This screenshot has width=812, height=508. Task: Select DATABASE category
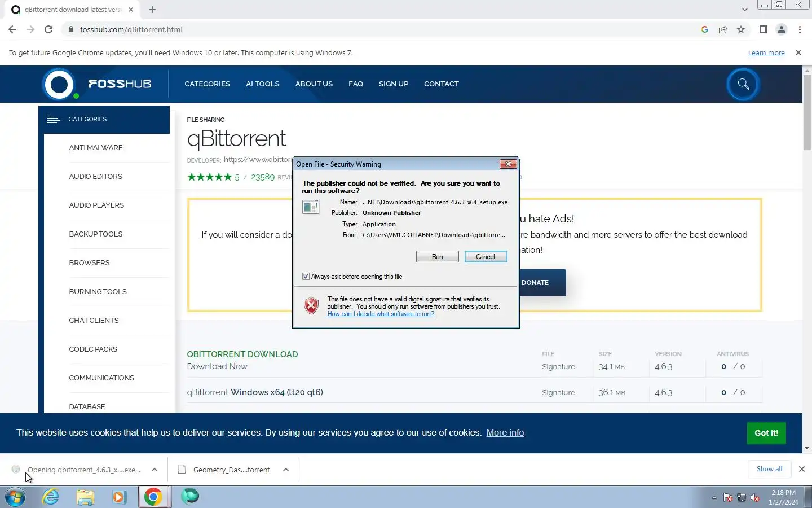click(x=87, y=407)
